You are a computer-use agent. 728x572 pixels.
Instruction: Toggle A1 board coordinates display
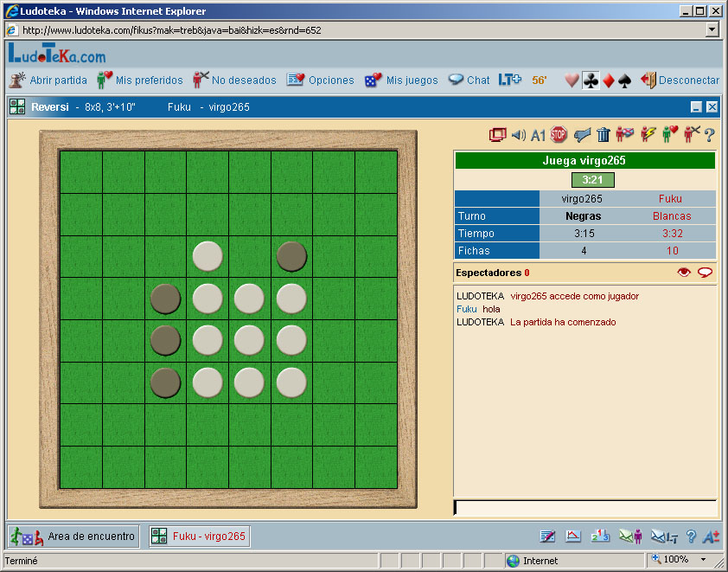click(538, 135)
